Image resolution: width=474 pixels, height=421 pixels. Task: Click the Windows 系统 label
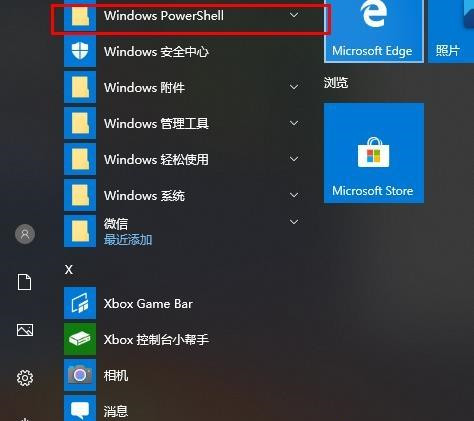(144, 196)
